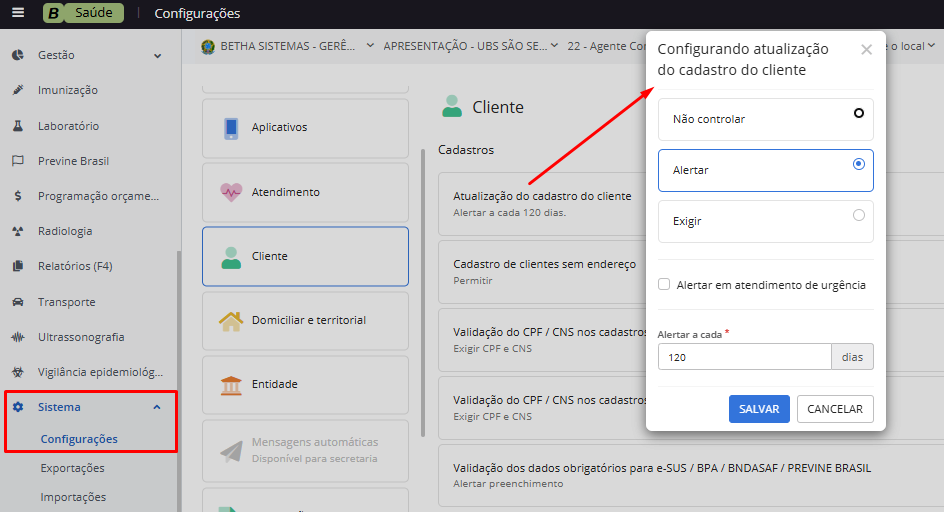Open Atualização do cadastro do cliente setting
944x512 pixels.
542,204
